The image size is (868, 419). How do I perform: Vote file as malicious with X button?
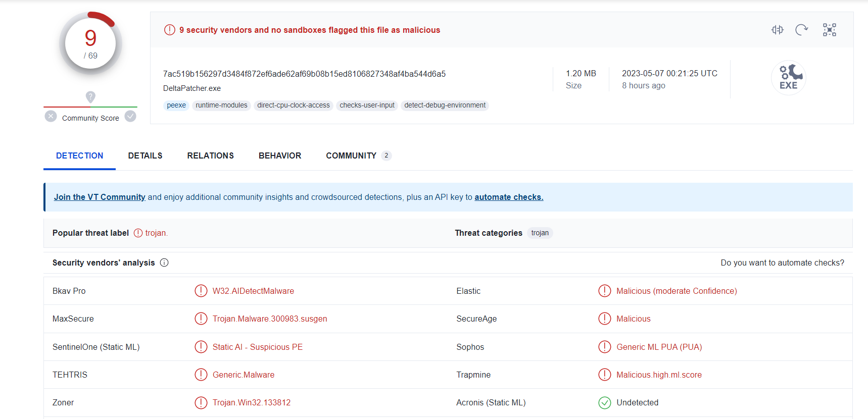point(51,117)
